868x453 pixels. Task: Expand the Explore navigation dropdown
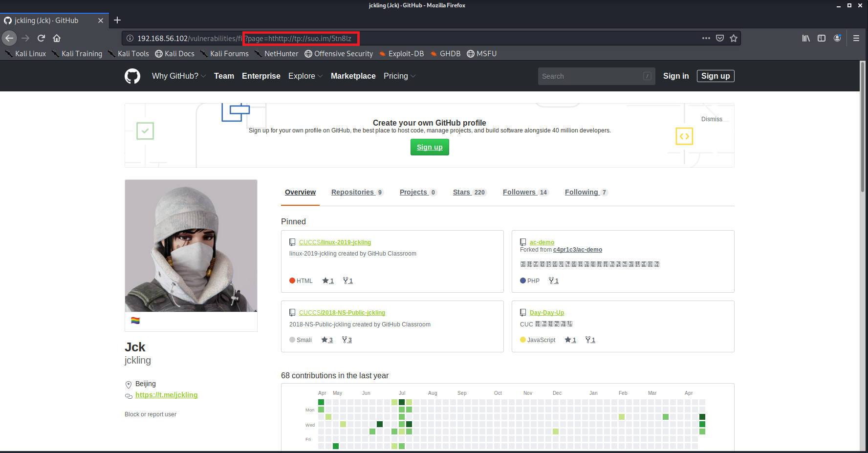[x=305, y=76]
